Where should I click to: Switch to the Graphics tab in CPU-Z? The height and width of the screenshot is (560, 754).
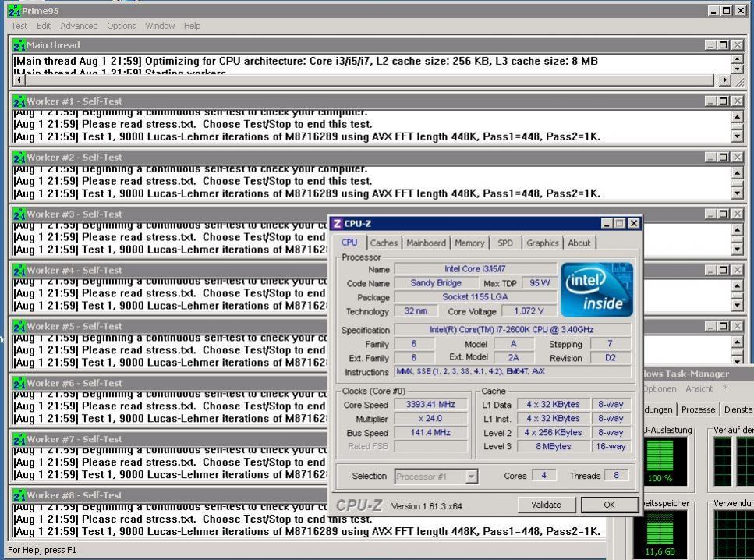[543, 243]
